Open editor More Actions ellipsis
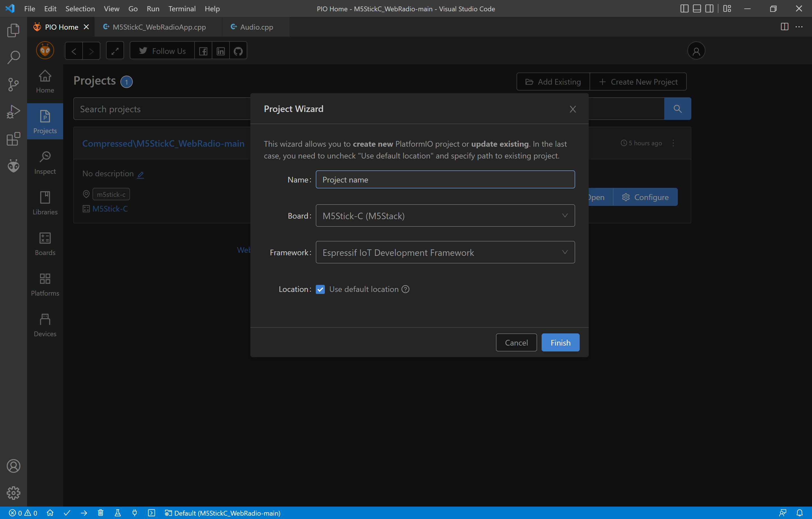 tap(799, 27)
